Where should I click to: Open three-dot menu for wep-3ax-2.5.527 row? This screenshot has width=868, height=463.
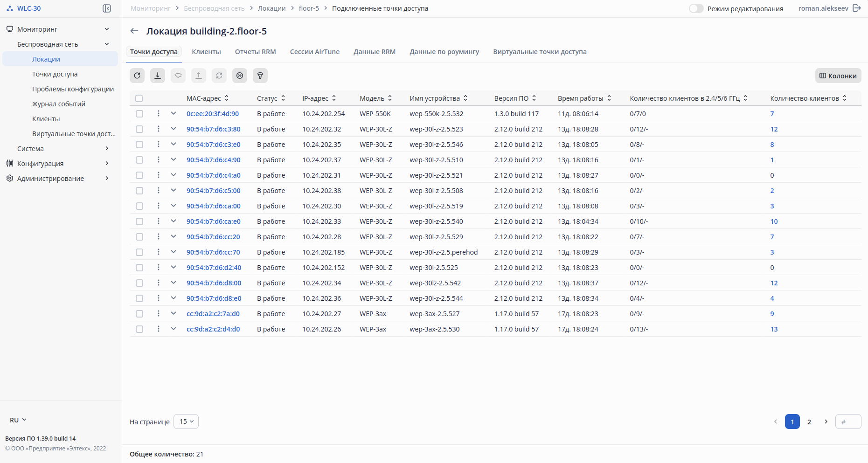(x=159, y=313)
